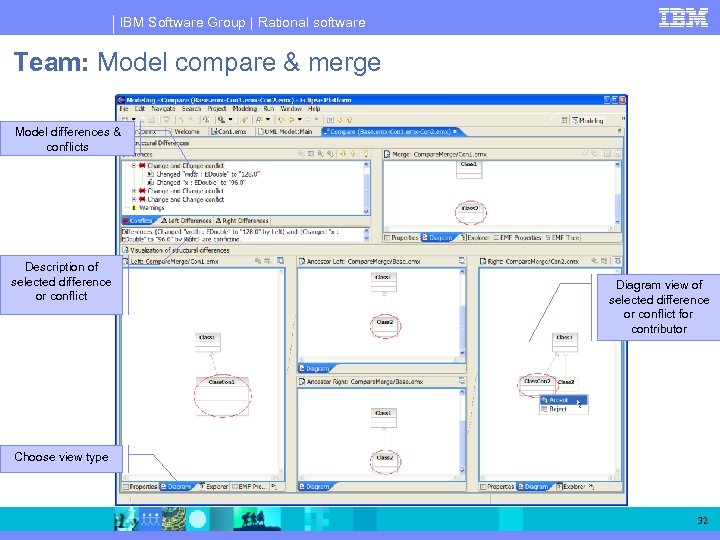
Task: Click Diagram tab under Ancestor Right pane
Action: coord(314,486)
